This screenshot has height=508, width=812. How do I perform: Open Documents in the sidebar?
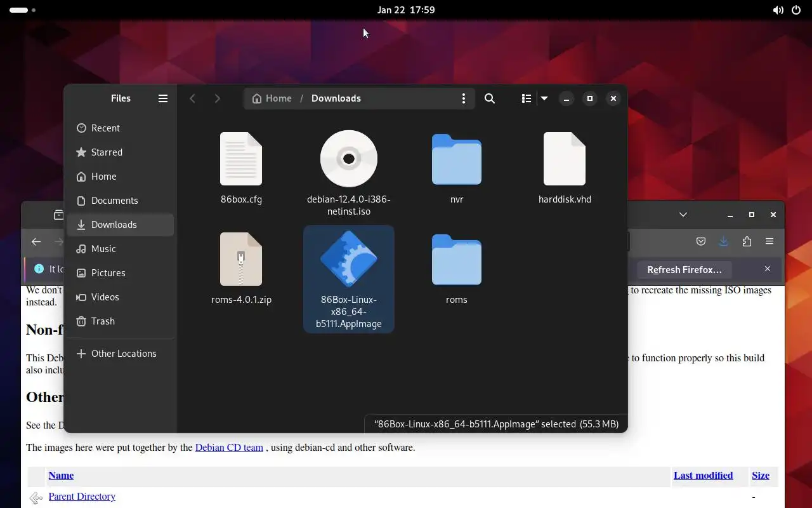pyautogui.click(x=121, y=201)
